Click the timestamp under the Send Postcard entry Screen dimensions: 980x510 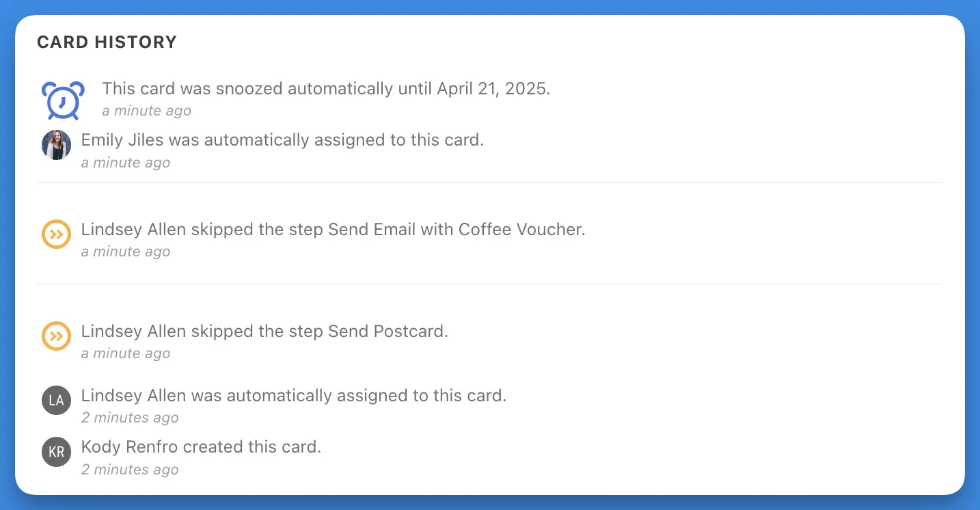(x=126, y=353)
